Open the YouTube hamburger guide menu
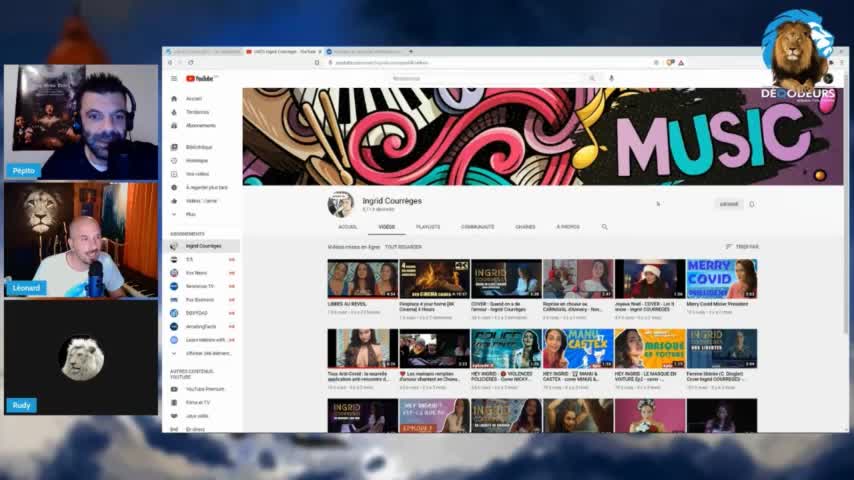Screen dimensions: 854x480 pos(174,78)
